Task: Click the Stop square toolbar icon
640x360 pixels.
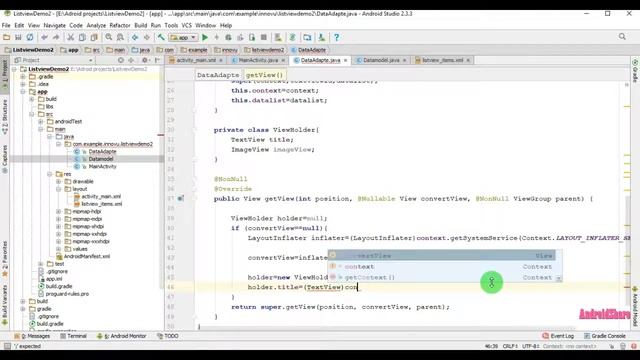Action: tap(264, 37)
